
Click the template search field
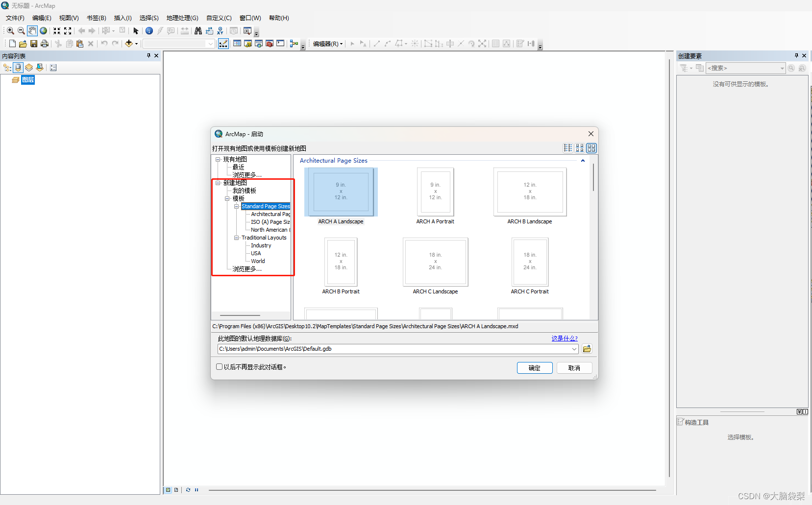pos(745,68)
